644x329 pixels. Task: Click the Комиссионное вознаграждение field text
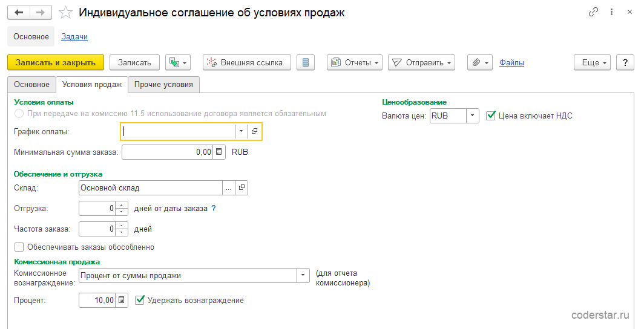188,276
